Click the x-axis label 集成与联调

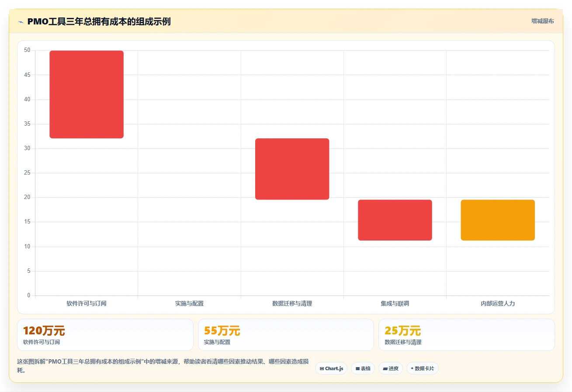[395, 303]
